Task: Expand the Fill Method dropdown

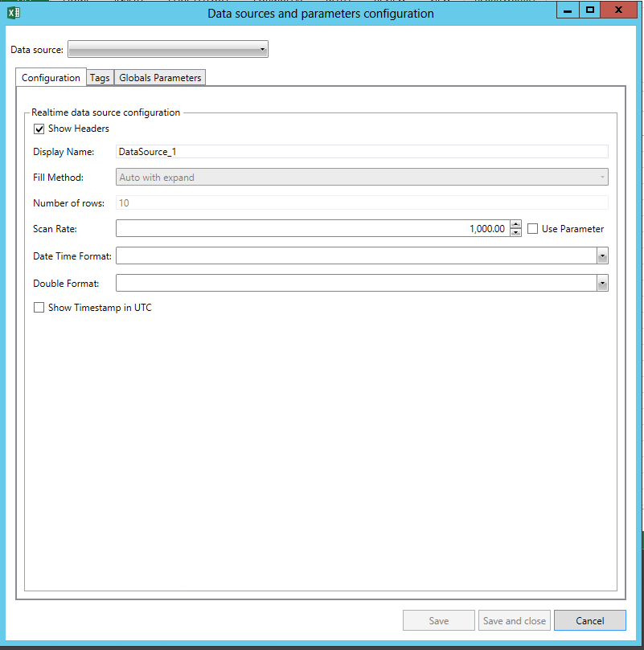Action: point(362,178)
